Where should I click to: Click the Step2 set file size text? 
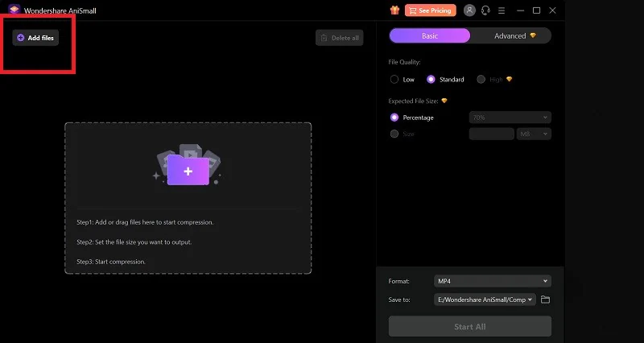pos(134,242)
